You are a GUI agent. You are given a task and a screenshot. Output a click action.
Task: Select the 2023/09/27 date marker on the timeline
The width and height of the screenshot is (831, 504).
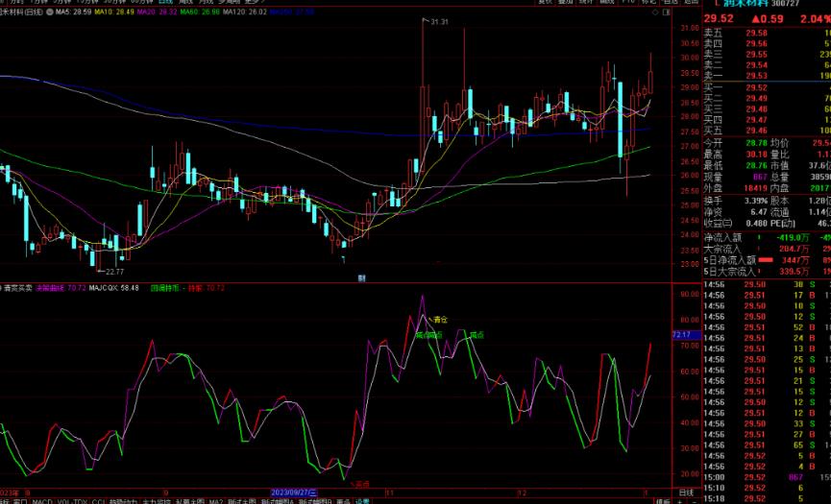[x=294, y=492]
